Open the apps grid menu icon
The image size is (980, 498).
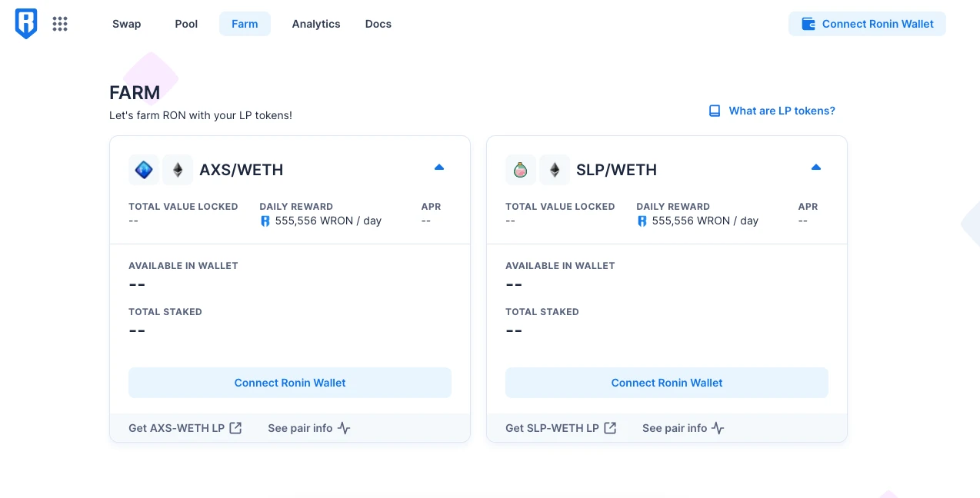(x=60, y=24)
